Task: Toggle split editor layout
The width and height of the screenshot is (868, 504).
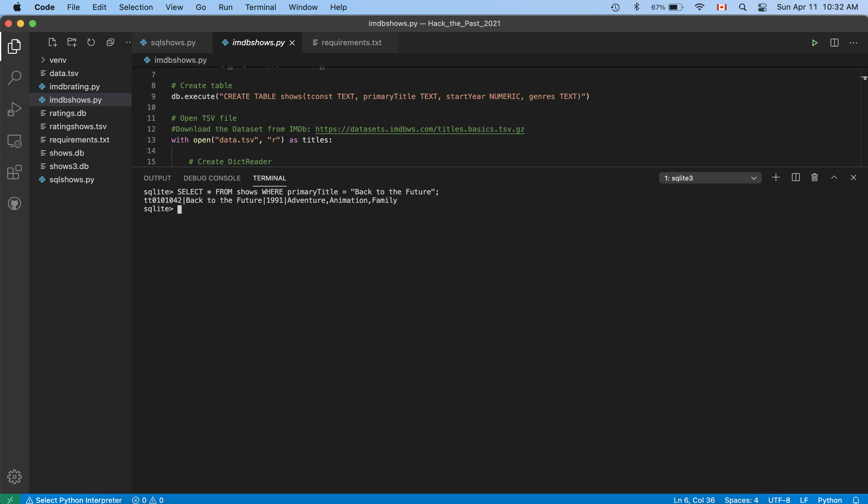Action: 834,43
